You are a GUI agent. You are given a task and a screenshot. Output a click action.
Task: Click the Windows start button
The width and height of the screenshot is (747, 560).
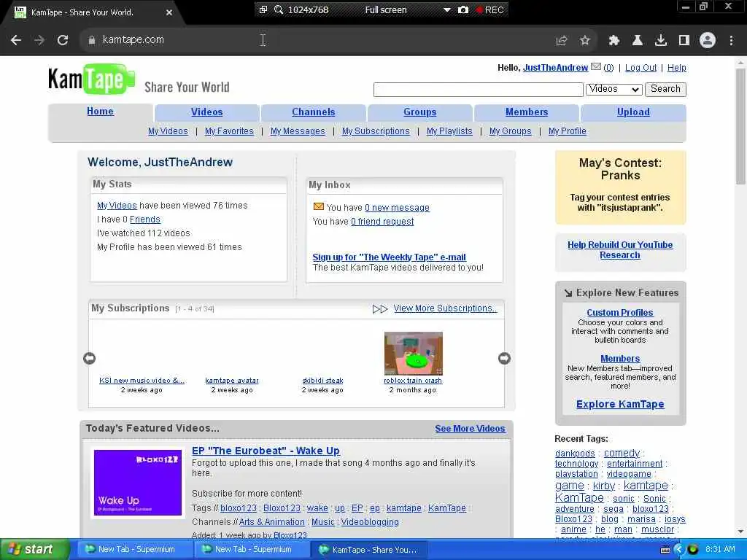point(34,550)
